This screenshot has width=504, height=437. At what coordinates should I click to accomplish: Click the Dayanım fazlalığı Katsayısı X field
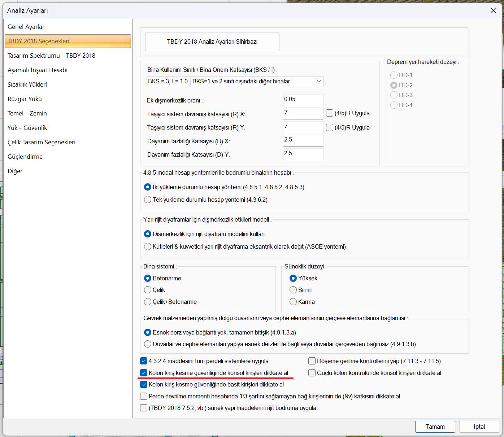[303, 140]
